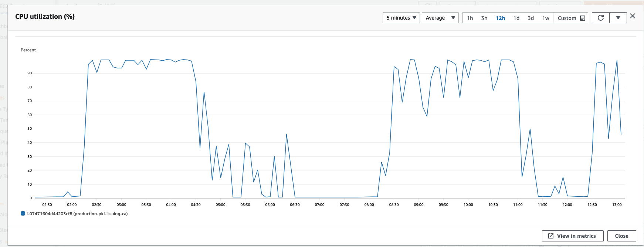
Task: Click the 11:00 time axis label
Action: point(518,204)
